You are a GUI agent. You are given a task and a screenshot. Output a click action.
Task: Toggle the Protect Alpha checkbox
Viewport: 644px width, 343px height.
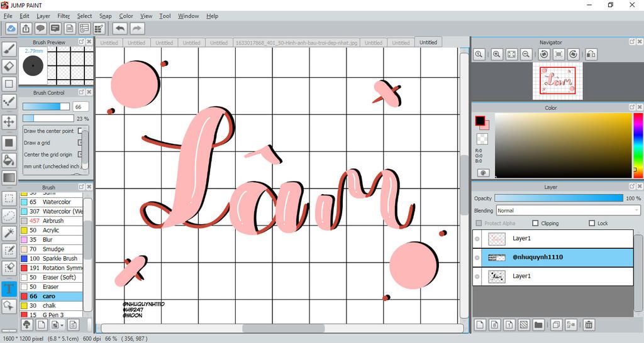click(479, 223)
